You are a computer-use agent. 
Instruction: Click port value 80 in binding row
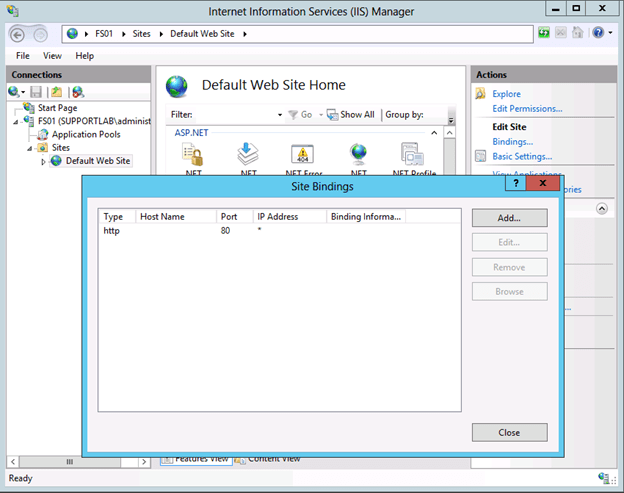(x=225, y=230)
